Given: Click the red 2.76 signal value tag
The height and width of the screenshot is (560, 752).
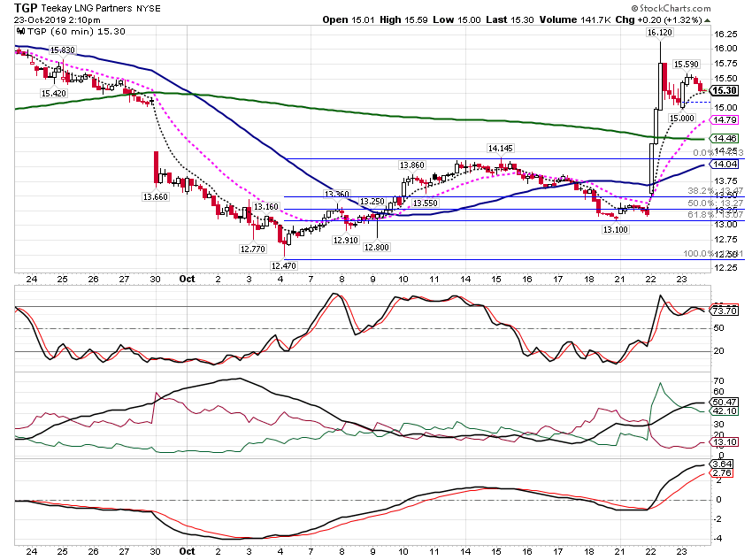Looking at the screenshot, I should point(722,473).
